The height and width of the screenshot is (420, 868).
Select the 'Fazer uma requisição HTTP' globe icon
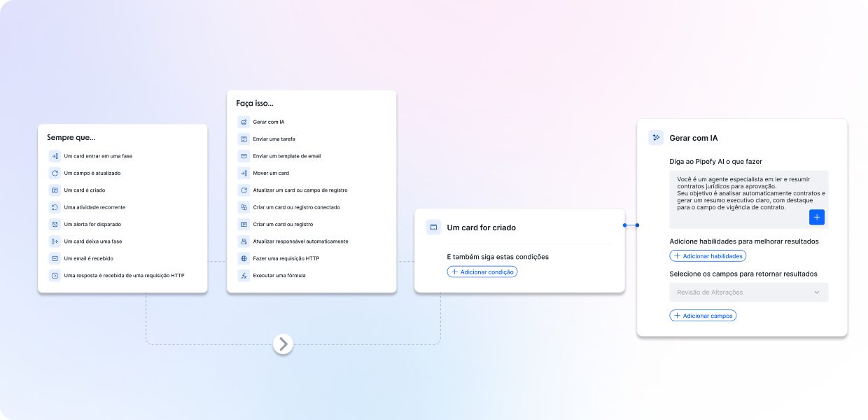click(x=244, y=258)
